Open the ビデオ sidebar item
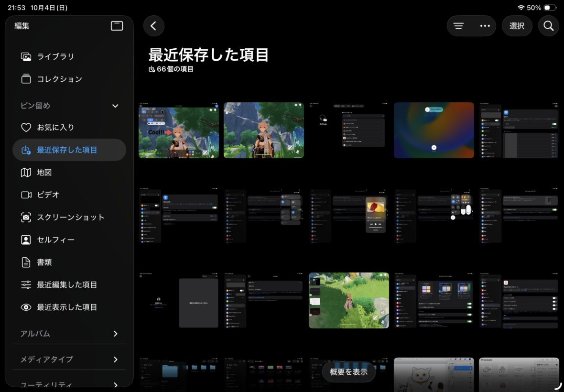564x392 pixels. point(69,195)
